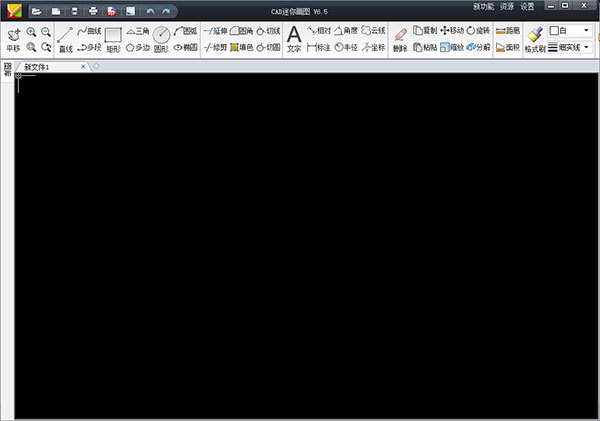
Task: Open the vertical side panel tab at left
Action: point(7,69)
